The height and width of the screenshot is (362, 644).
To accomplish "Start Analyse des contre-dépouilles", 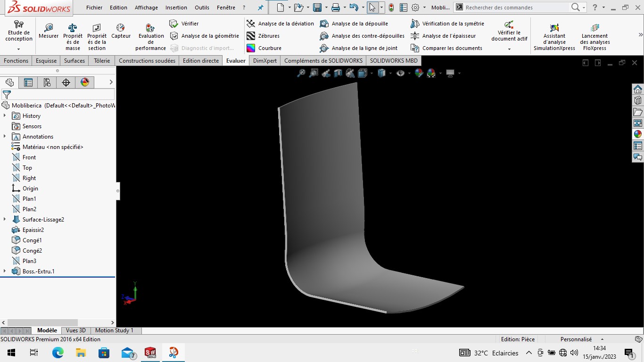I will 362,36.
